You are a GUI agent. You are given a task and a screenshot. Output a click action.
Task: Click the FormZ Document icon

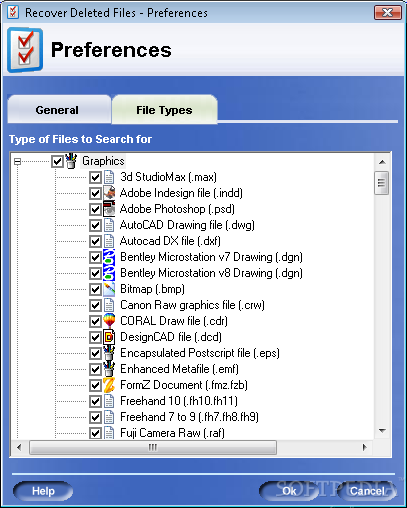click(109, 385)
